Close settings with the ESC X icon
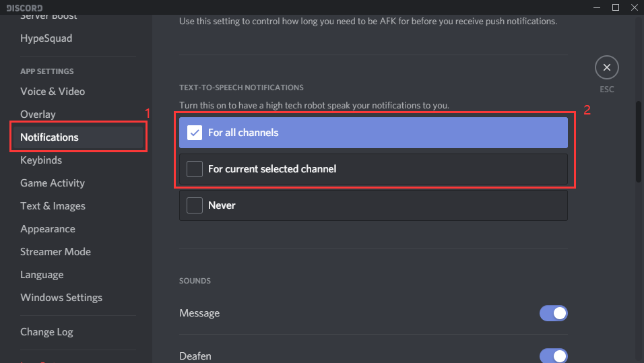 (606, 67)
